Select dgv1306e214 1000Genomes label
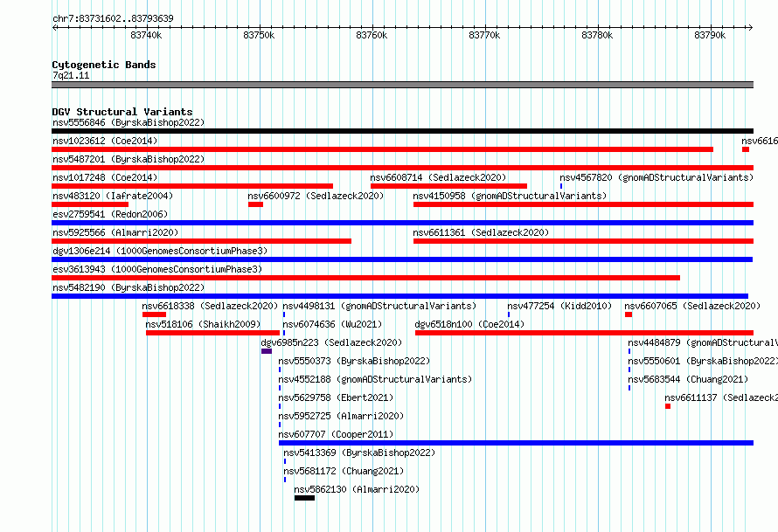Image resolution: width=778 pixels, height=532 pixels. (160, 251)
